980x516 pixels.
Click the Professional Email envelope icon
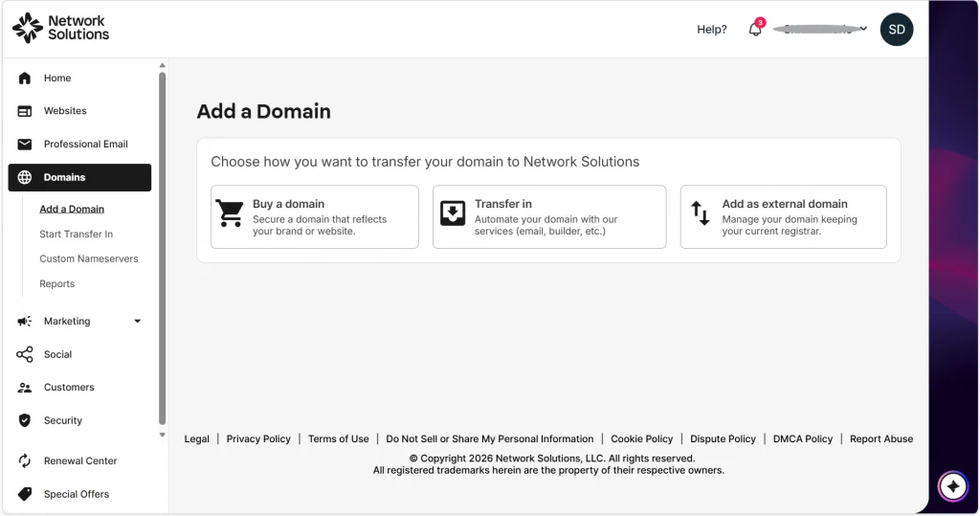24,145
